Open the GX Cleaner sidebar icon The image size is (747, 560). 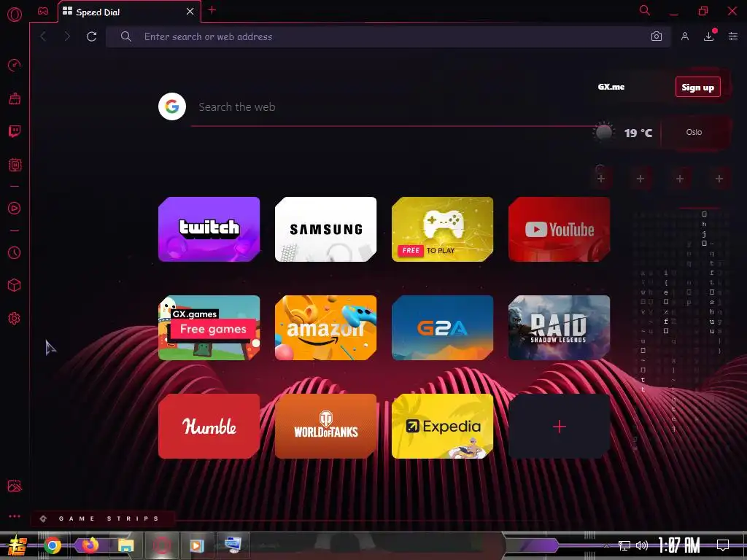click(x=15, y=98)
